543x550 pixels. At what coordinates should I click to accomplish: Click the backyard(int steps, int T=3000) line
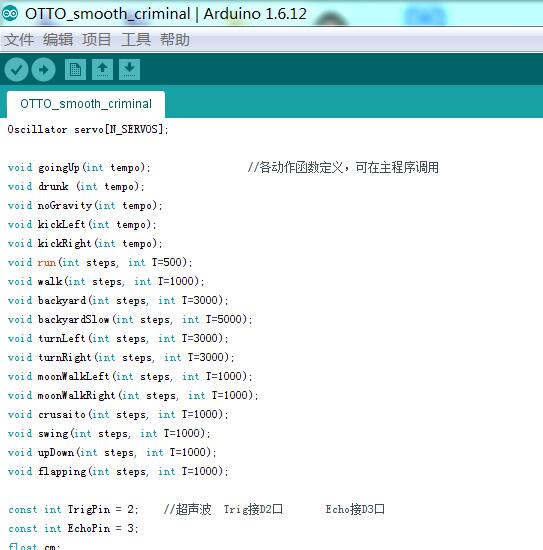tap(118, 301)
